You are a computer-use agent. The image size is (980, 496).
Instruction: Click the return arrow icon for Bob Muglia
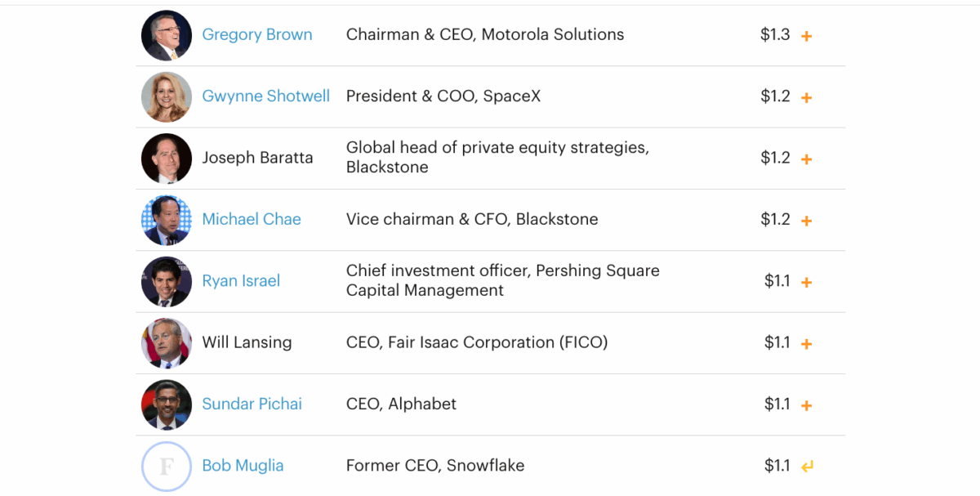[807, 467]
